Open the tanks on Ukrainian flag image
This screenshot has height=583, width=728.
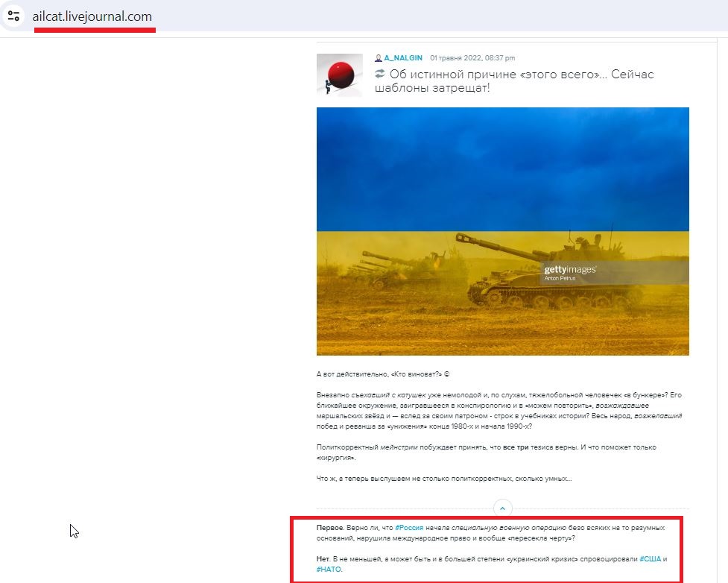coord(503,231)
